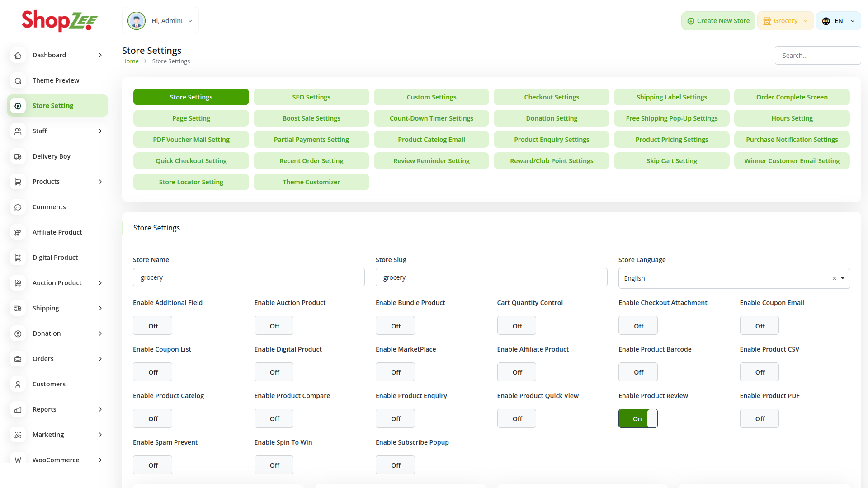Click the Delivery Boy truck icon
The height and width of the screenshot is (488, 868).
coord(18,156)
